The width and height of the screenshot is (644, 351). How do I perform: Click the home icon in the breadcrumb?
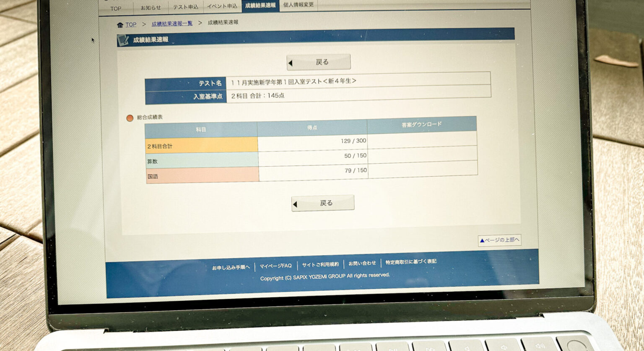tap(119, 24)
